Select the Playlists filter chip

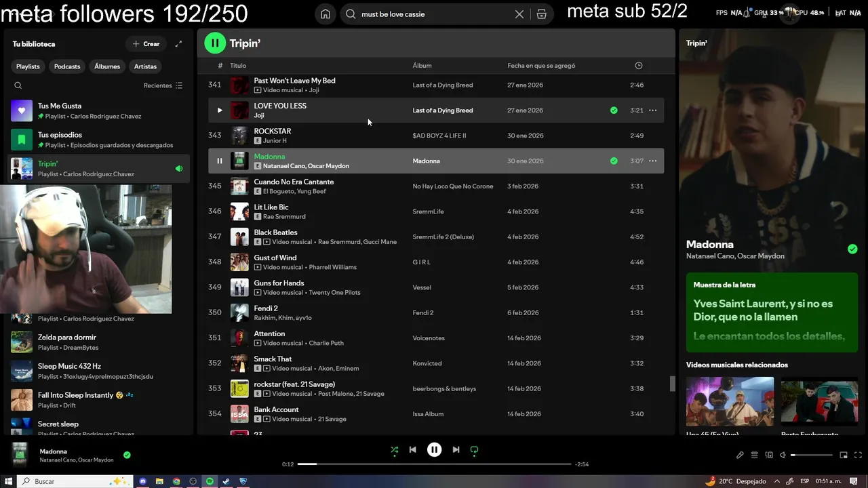click(28, 66)
